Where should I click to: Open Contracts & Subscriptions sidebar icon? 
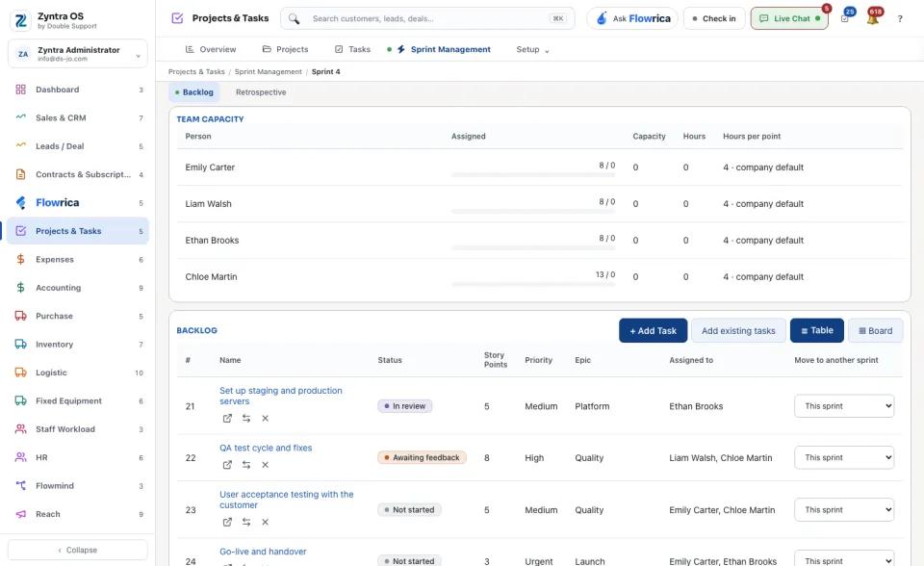(x=20, y=174)
